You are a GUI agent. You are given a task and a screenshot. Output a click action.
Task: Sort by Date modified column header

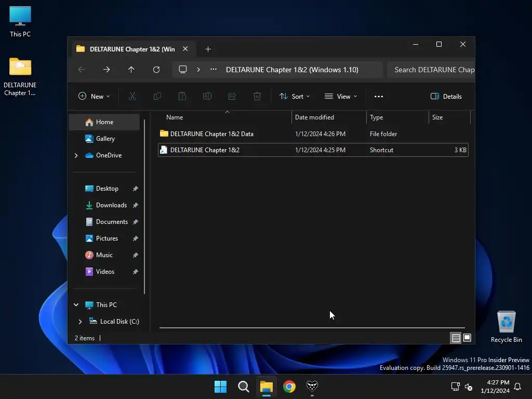click(x=329, y=117)
